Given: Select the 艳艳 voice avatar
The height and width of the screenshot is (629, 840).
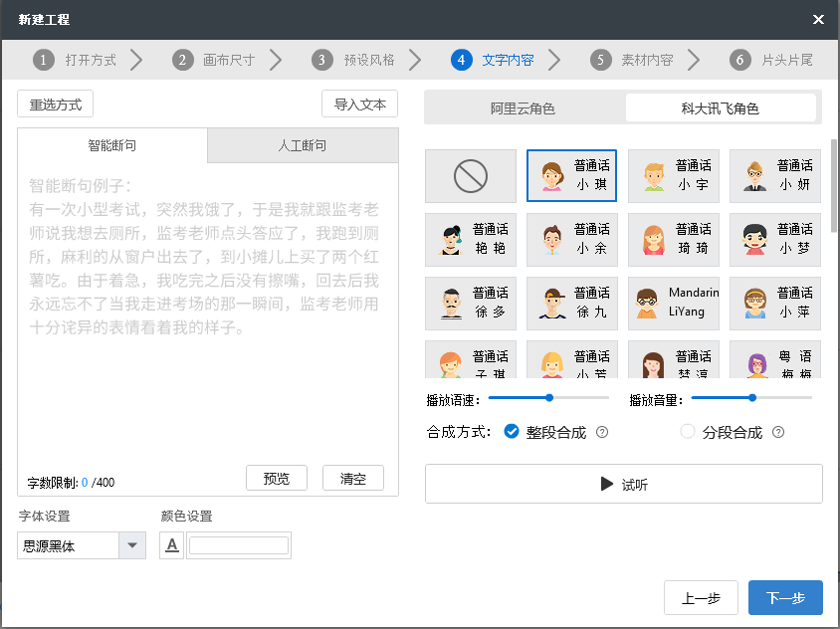Looking at the screenshot, I should tap(471, 240).
